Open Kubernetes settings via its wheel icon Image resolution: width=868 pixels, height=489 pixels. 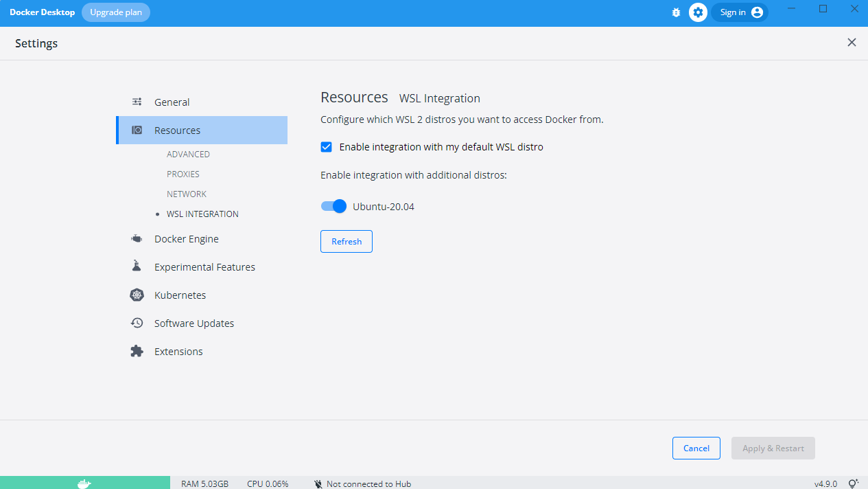[137, 295]
